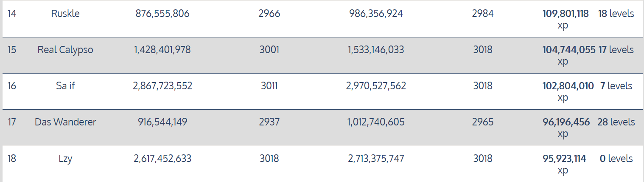The height and width of the screenshot is (182, 644).
Task: Click rank number 17
Action: 12,122
